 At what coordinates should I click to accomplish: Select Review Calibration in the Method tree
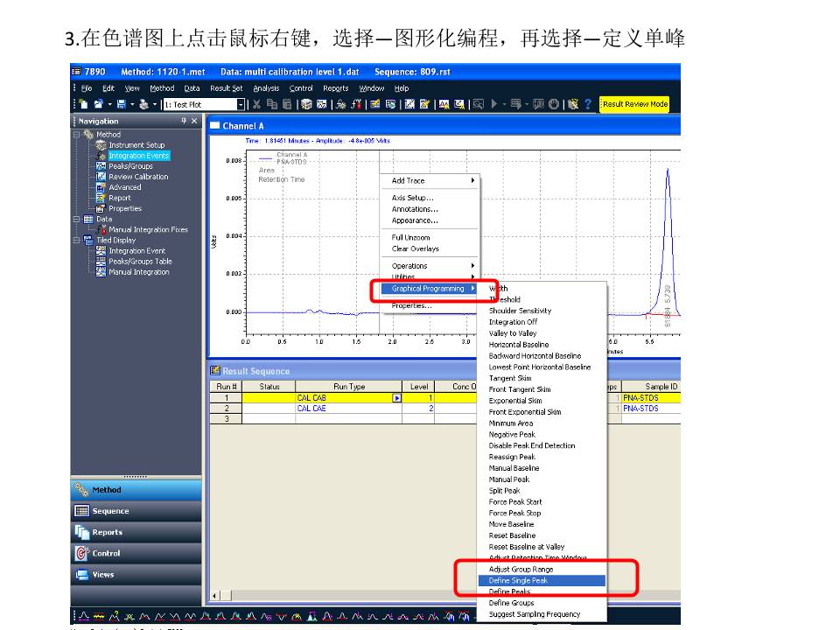138,177
